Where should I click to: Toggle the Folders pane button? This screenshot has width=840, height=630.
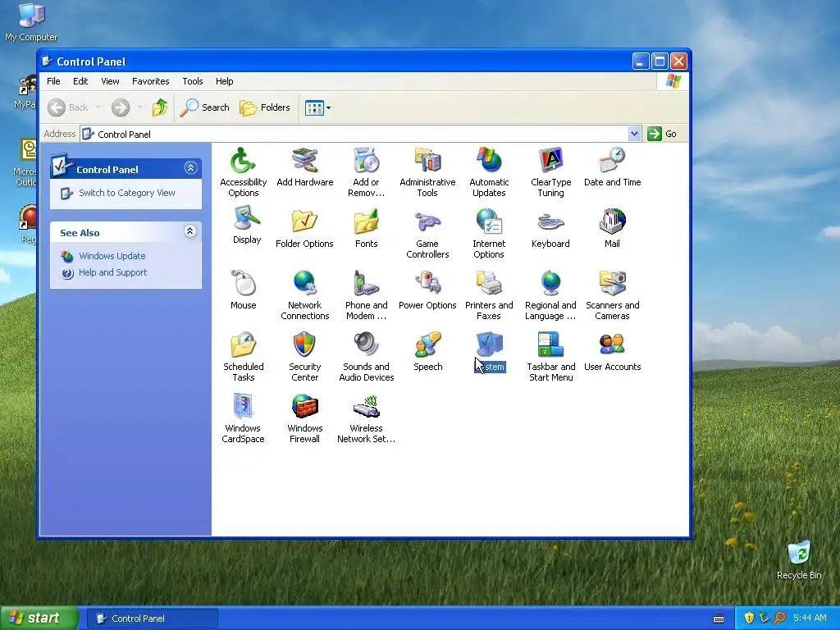click(265, 107)
